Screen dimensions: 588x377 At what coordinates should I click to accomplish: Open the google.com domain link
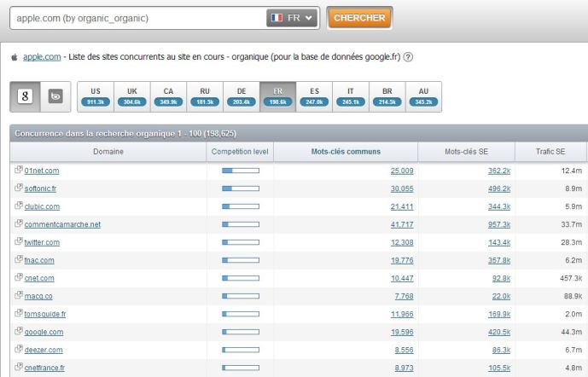[44, 332]
